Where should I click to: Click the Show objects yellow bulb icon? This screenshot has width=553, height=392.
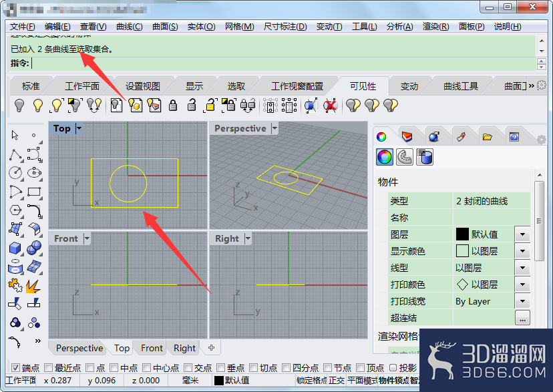coord(38,106)
